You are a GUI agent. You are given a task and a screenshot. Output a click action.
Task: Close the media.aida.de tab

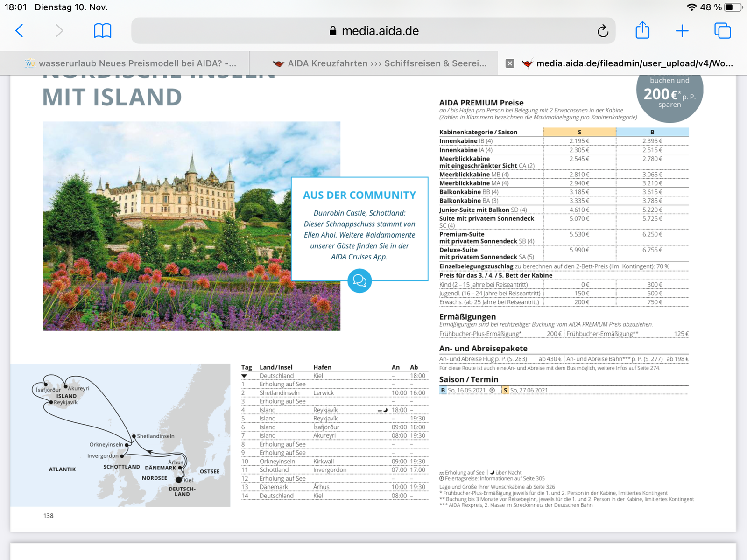(510, 63)
